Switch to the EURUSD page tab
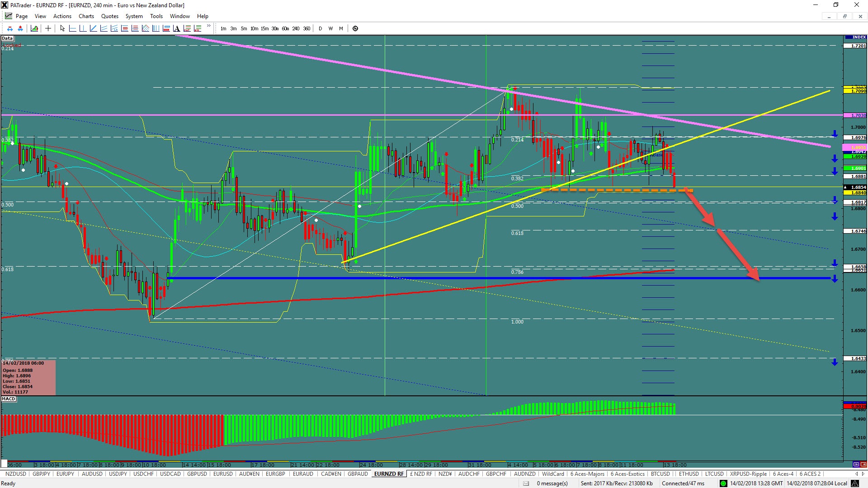This screenshot has height=488, width=868. point(223,474)
